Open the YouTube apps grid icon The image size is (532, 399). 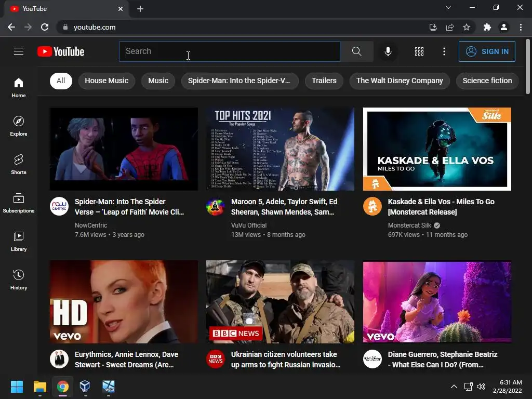pos(419,51)
